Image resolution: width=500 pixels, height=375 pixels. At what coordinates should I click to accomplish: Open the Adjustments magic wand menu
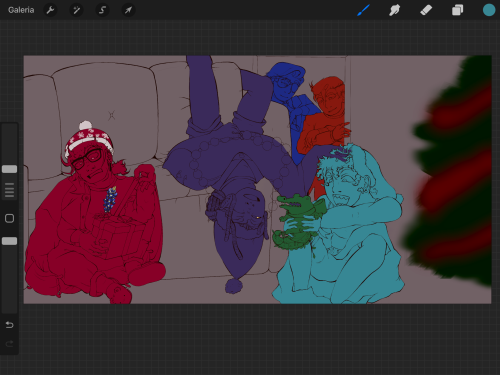(x=76, y=10)
